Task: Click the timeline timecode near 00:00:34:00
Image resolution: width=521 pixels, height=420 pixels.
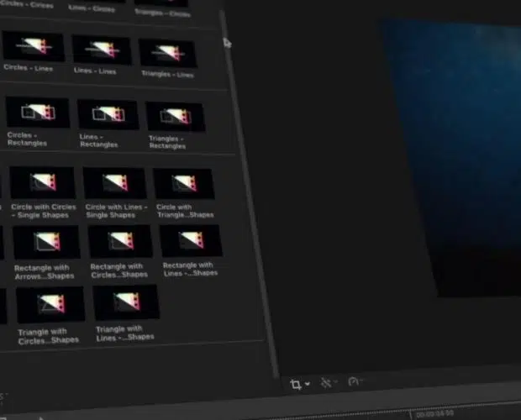Action: coord(434,413)
